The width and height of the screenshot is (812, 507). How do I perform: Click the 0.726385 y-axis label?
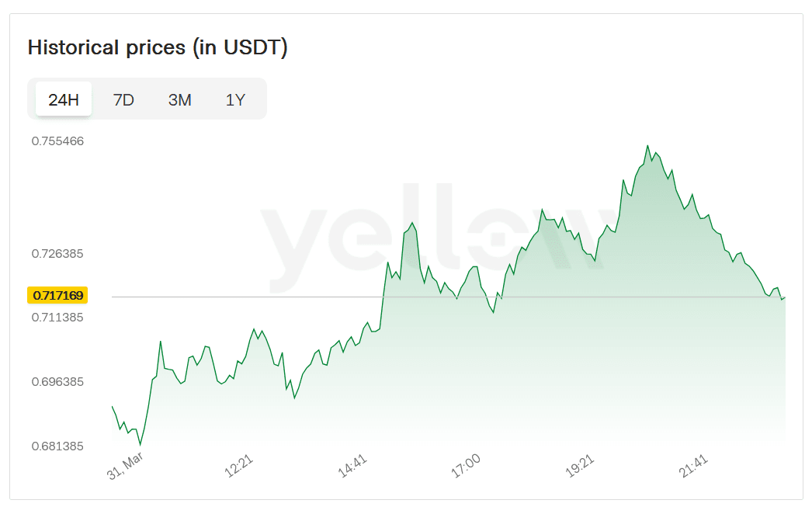57,254
